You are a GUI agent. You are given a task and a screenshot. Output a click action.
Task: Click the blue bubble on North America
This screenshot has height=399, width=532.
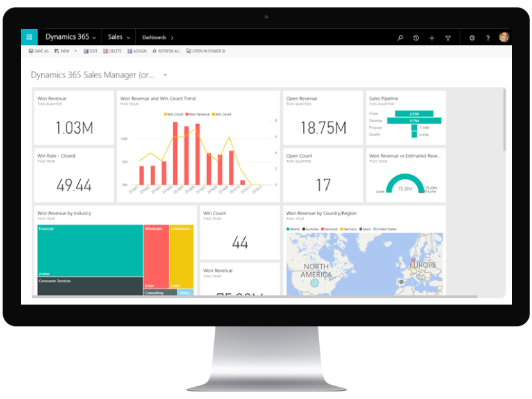pos(315,282)
